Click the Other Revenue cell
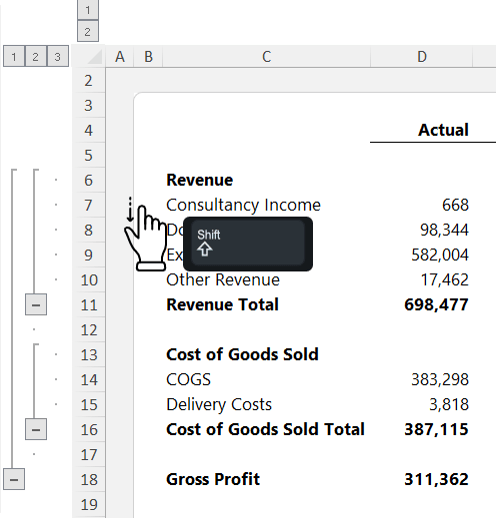The height and width of the screenshot is (518, 496). pyautogui.click(x=223, y=280)
